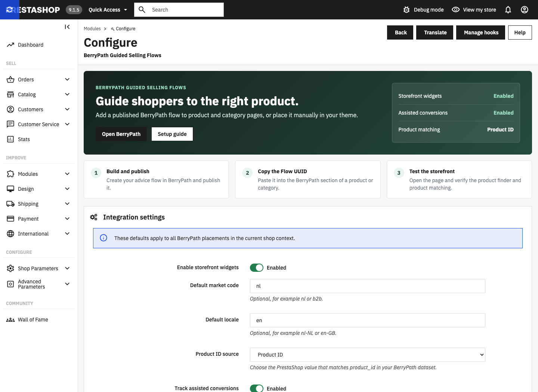This screenshot has height=392, width=538.
Task: Click the search magnifier icon
Action: (x=142, y=10)
